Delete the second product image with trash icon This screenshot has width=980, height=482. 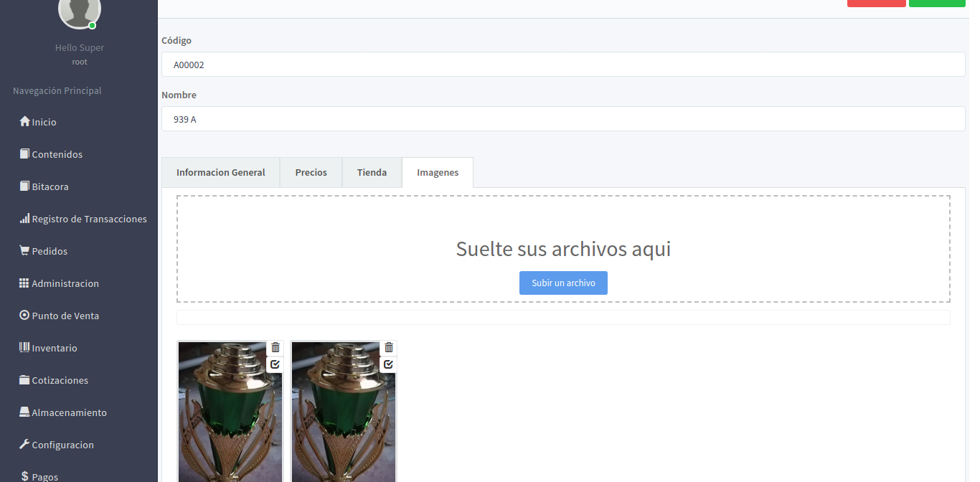coord(389,348)
